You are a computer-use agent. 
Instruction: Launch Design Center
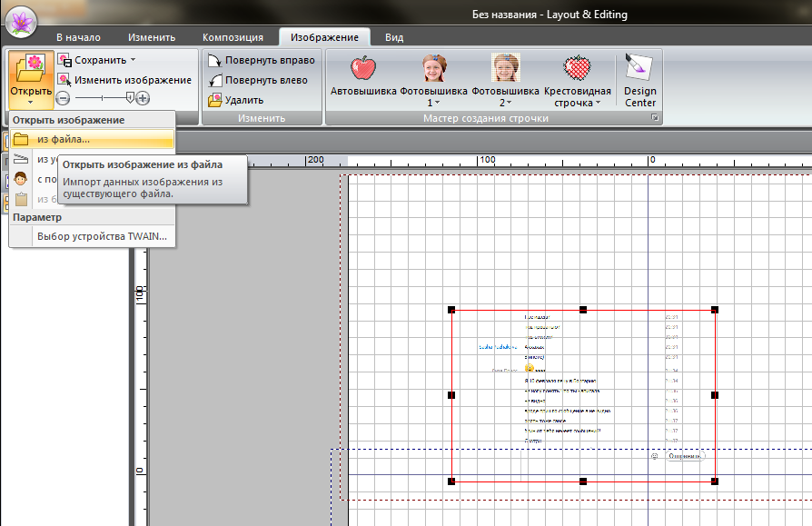coord(640,80)
